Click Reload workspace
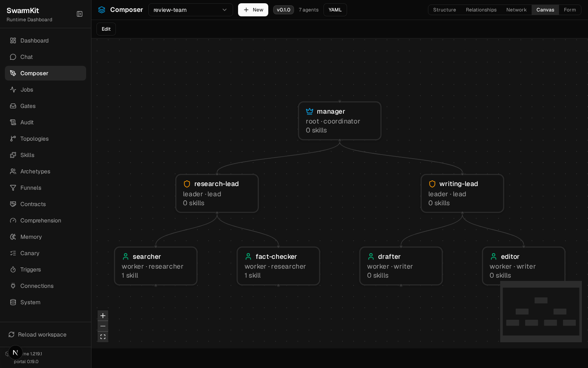Screen dimensions: 588x368 pyautogui.click(x=45, y=334)
